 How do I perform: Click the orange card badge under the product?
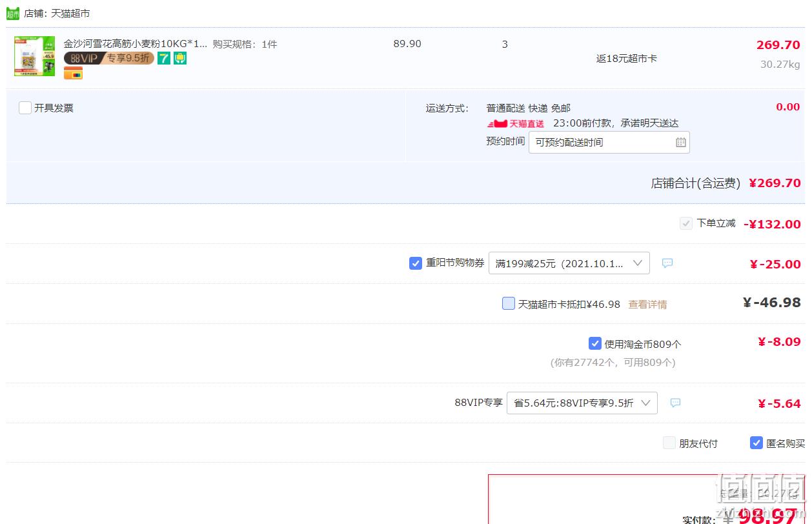[x=73, y=74]
